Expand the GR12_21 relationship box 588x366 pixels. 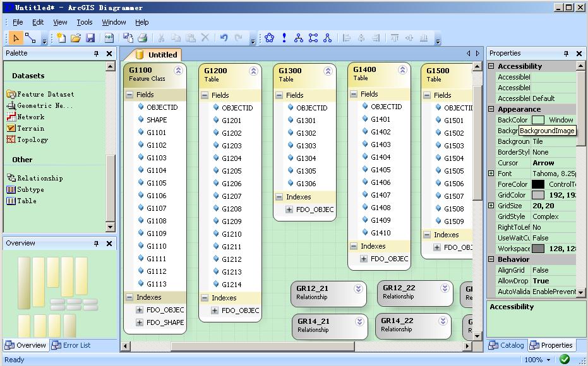point(358,288)
